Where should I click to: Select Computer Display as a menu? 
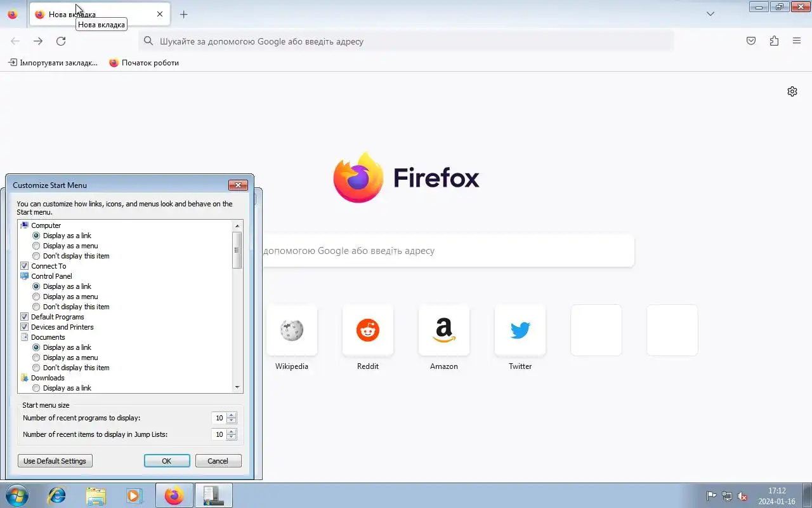coord(36,246)
